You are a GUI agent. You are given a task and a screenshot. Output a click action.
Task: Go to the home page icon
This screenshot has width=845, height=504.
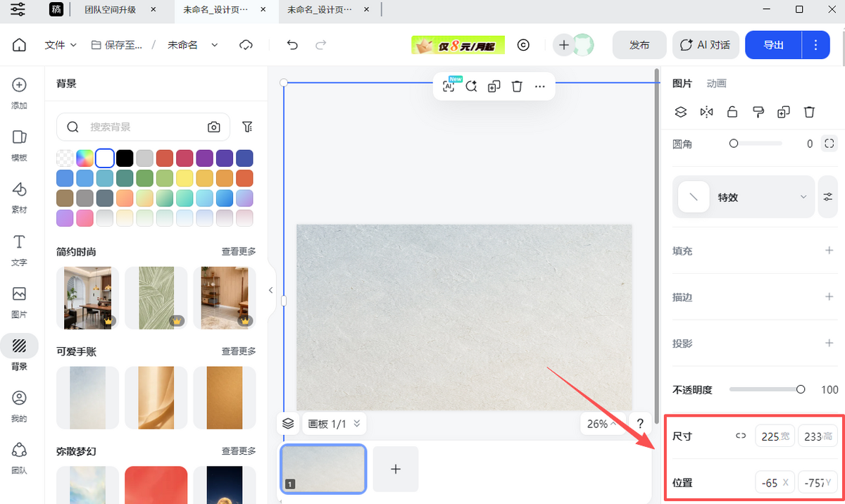coord(20,45)
